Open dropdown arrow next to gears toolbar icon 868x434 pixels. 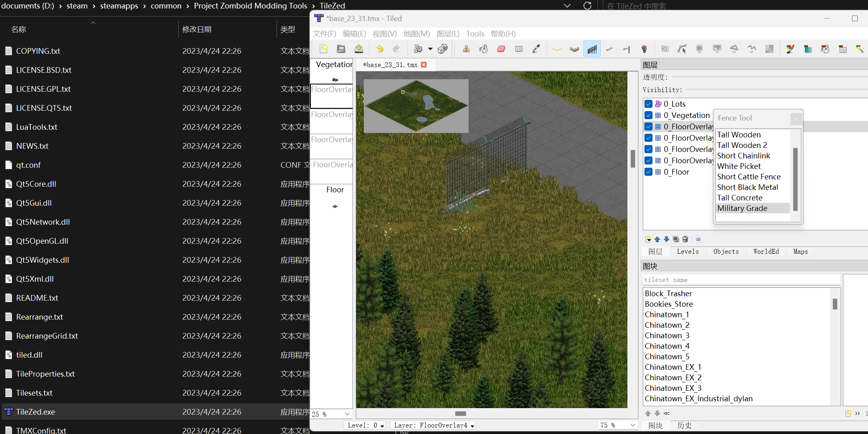(x=430, y=49)
